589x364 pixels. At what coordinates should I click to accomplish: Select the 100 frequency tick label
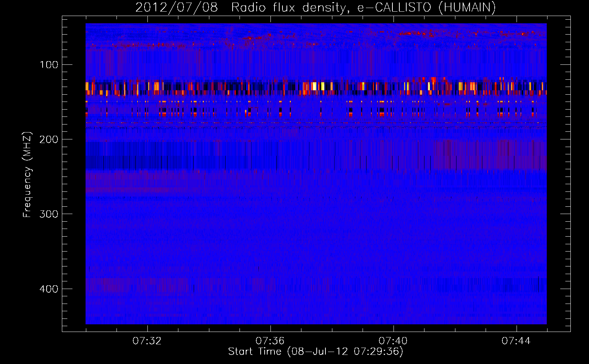tap(49, 65)
